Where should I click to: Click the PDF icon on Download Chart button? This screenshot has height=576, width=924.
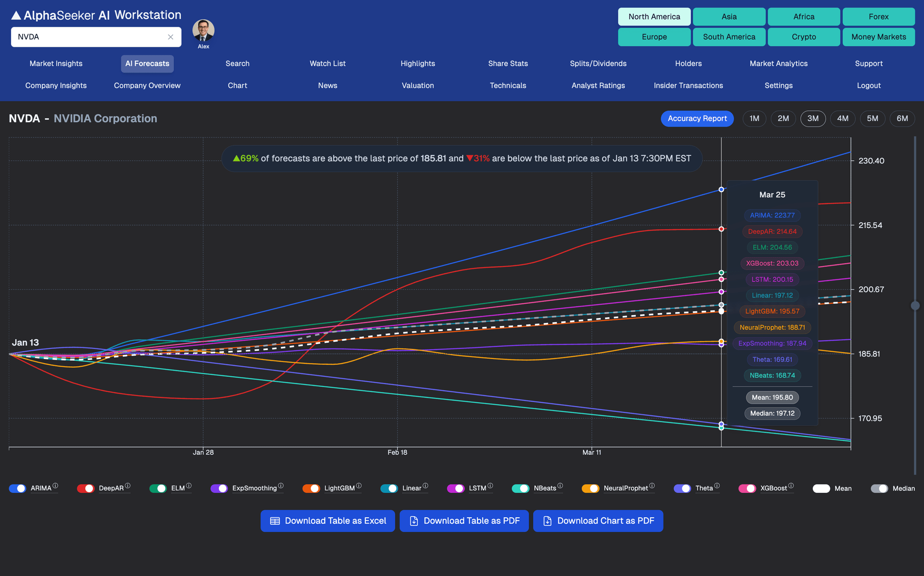click(547, 521)
